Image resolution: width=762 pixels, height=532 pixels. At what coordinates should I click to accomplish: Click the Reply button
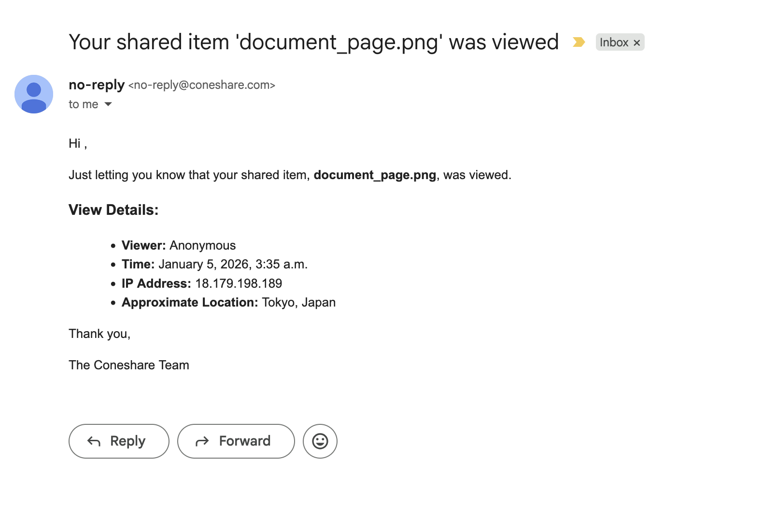pos(119,441)
